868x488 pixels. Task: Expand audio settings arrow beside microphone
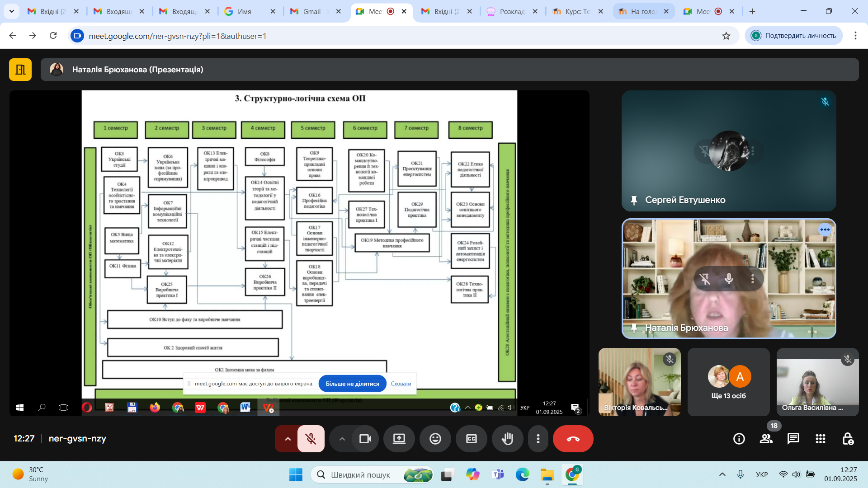pos(288,439)
